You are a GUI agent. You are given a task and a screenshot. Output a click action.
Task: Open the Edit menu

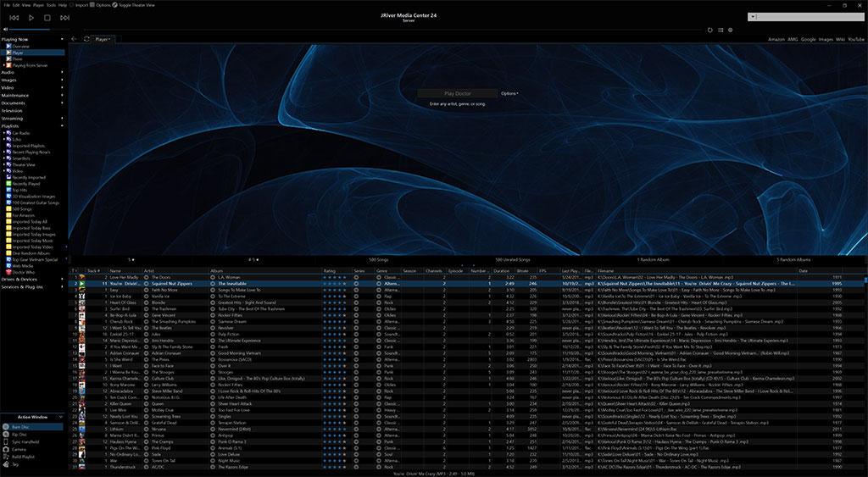16,5
